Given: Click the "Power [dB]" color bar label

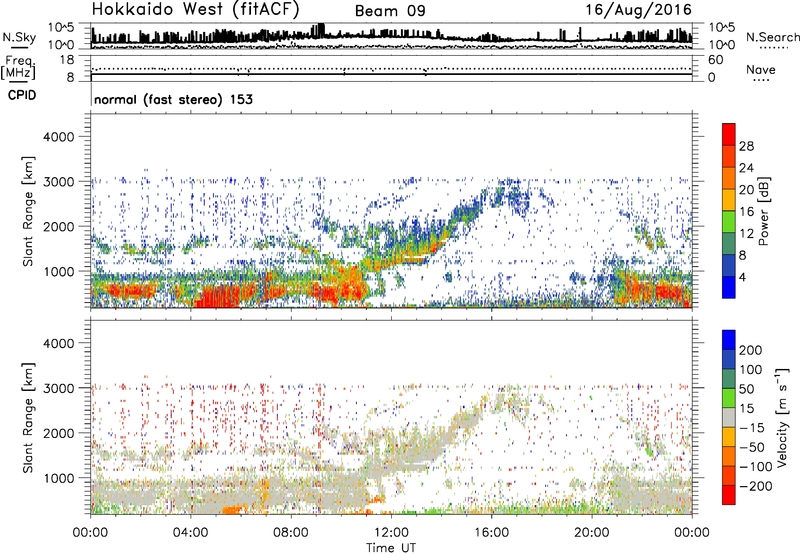Looking at the screenshot, I should [x=763, y=211].
